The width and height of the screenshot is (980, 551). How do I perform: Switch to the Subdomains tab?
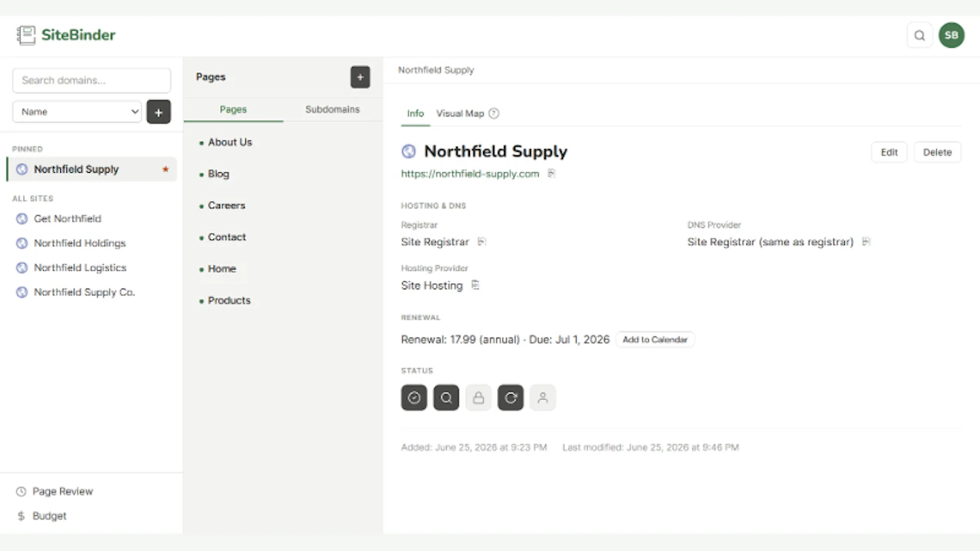(333, 110)
